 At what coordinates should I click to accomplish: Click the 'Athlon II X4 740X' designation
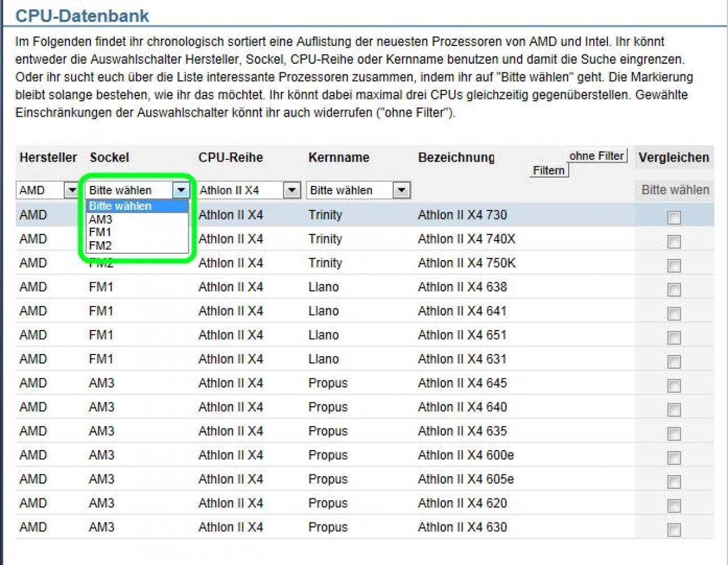pos(467,239)
